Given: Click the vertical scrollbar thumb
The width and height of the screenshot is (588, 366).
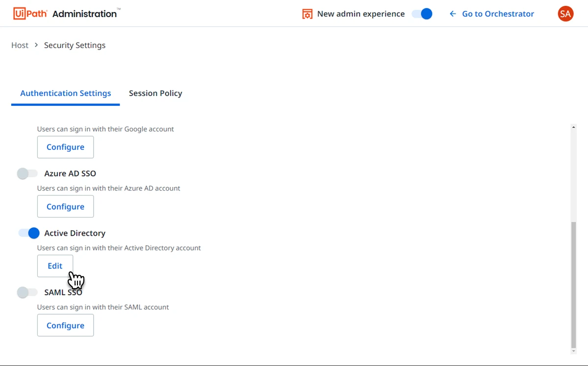Looking at the screenshot, I should [573, 285].
